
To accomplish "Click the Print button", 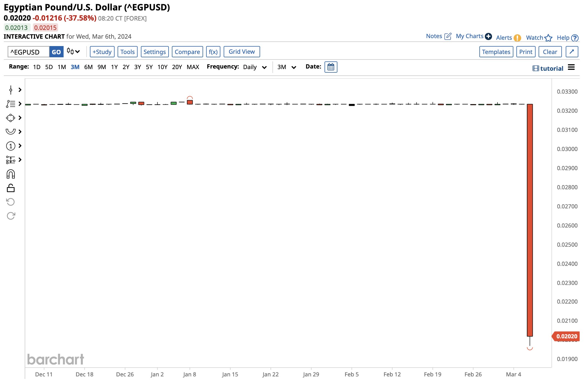I will [526, 52].
